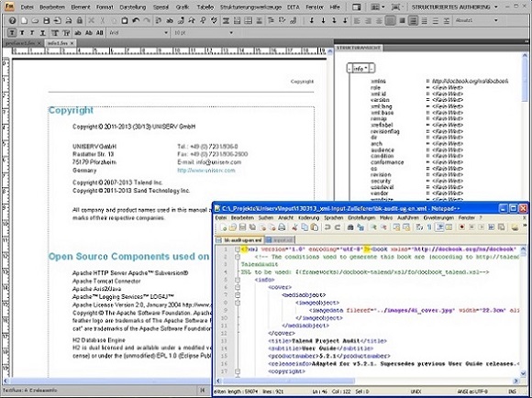Collapse the fold marker at XML line 5

click(x=238, y=280)
